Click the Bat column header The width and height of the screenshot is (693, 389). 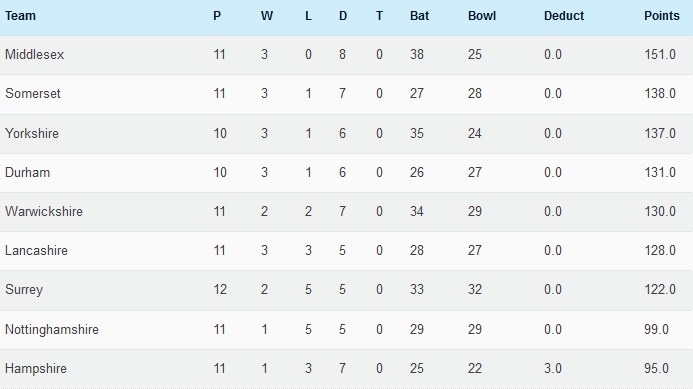click(x=419, y=16)
